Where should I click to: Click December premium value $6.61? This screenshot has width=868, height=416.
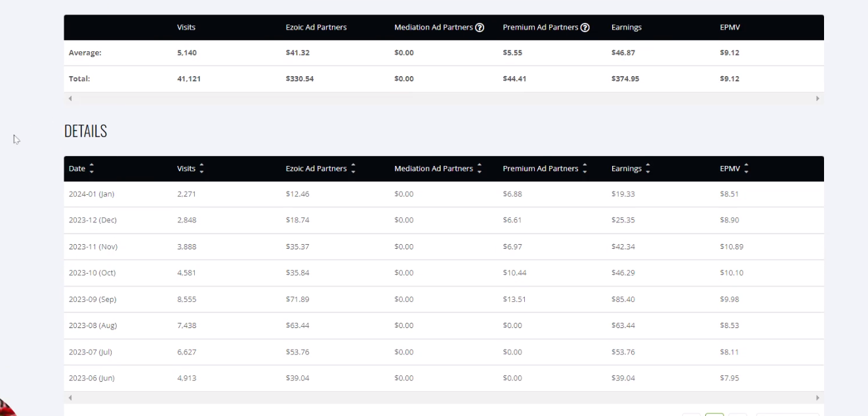tap(512, 220)
